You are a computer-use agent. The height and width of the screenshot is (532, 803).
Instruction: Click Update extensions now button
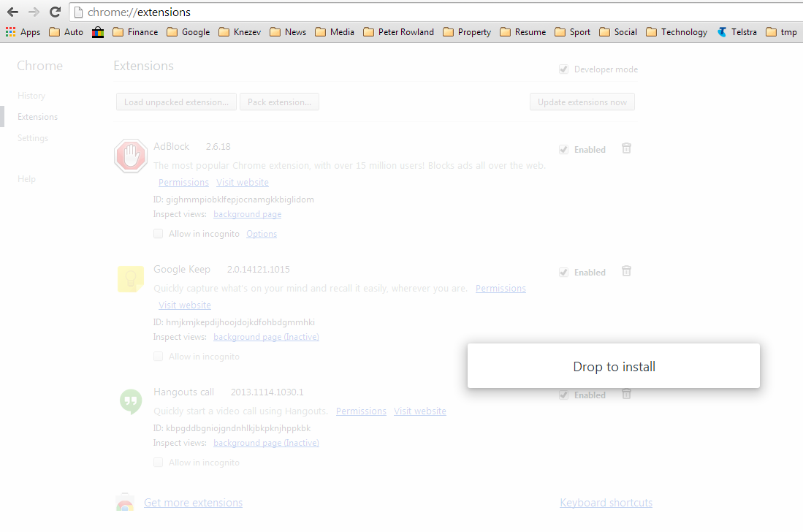coord(582,102)
